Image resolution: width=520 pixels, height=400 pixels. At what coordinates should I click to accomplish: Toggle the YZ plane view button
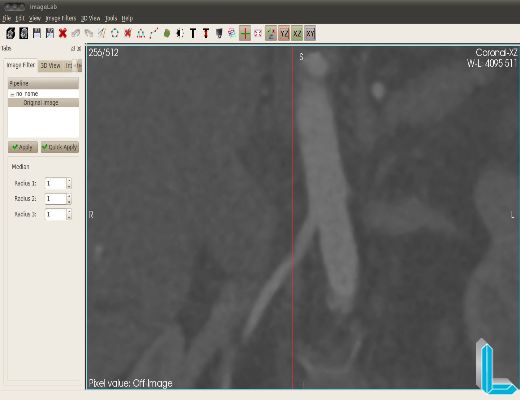coord(284,33)
